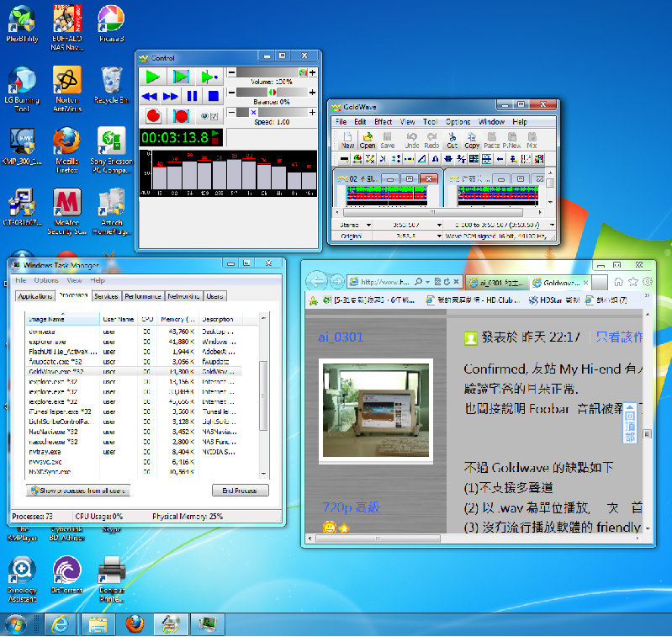This screenshot has height=637, width=672.
Task: Expand the Original status row's time dropdown arrow
Action: [x=439, y=236]
